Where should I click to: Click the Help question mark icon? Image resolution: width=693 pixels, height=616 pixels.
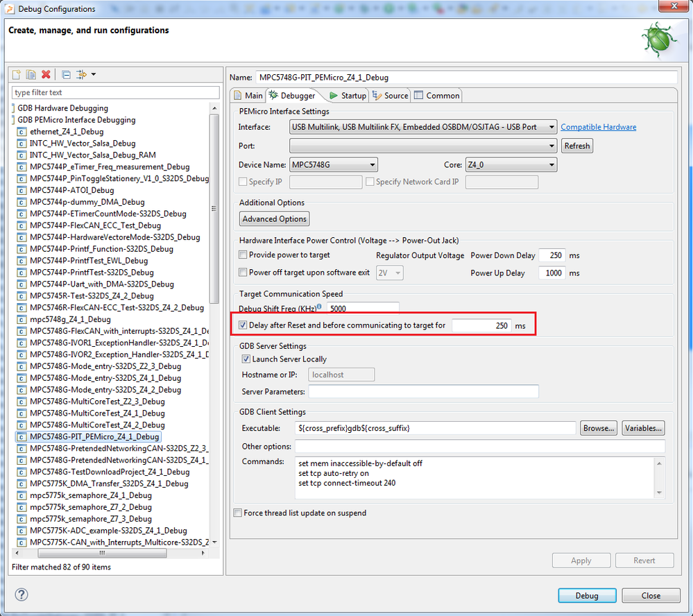22,594
